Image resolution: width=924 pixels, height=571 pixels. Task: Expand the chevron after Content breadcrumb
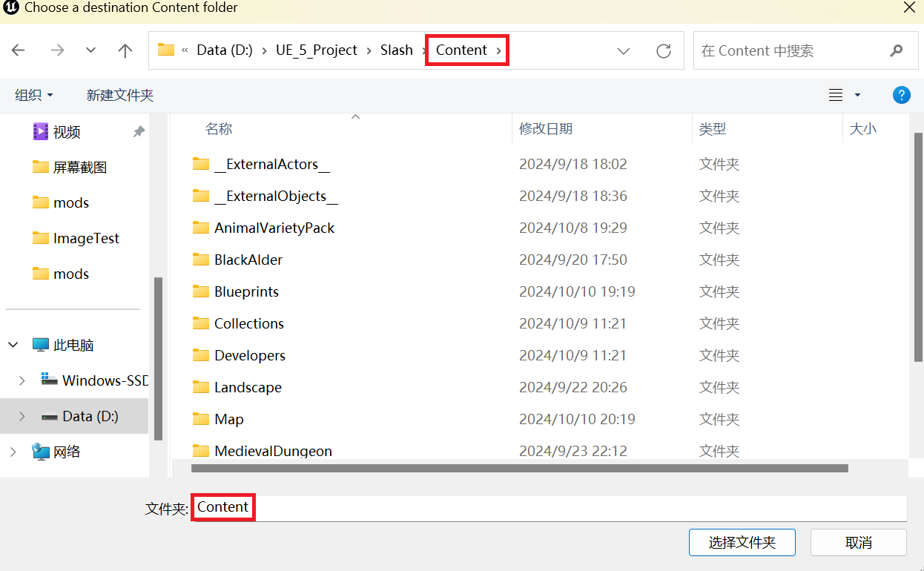click(x=499, y=50)
